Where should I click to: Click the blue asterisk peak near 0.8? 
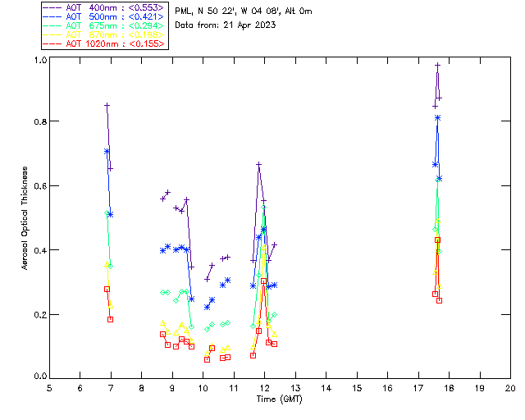tap(437, 118)
